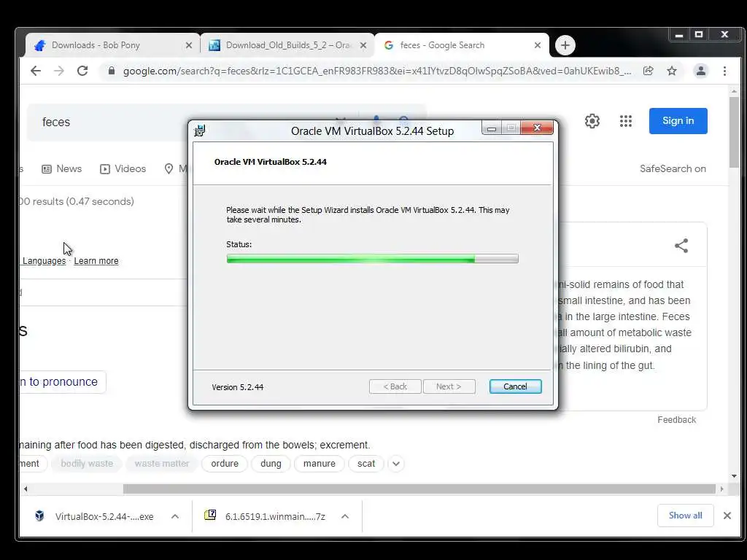Image resolution: width=747 pixels, height=560 pixels.
Task: Focus the Chrome address bar URL
Action: pos(377,71)
